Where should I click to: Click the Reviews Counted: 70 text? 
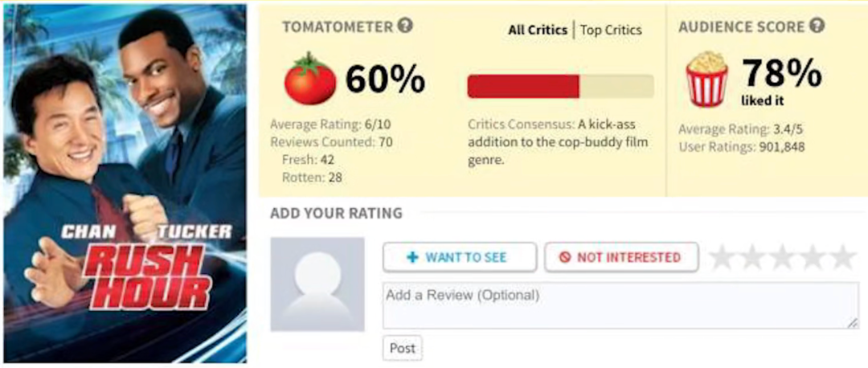coord(330,142)
